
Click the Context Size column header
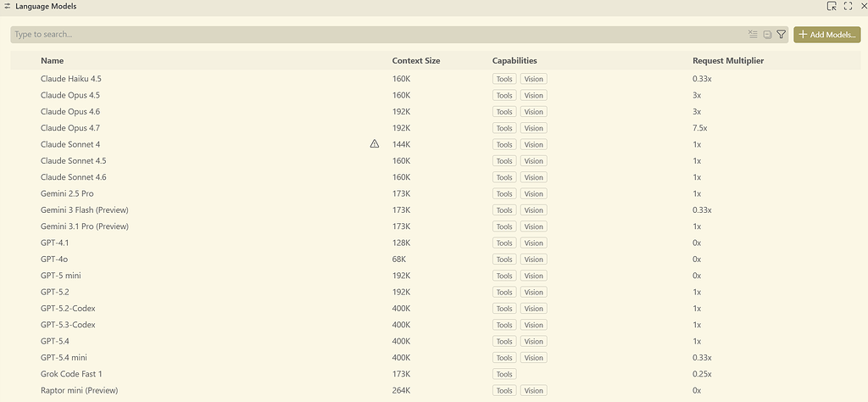tap(416, 61)
